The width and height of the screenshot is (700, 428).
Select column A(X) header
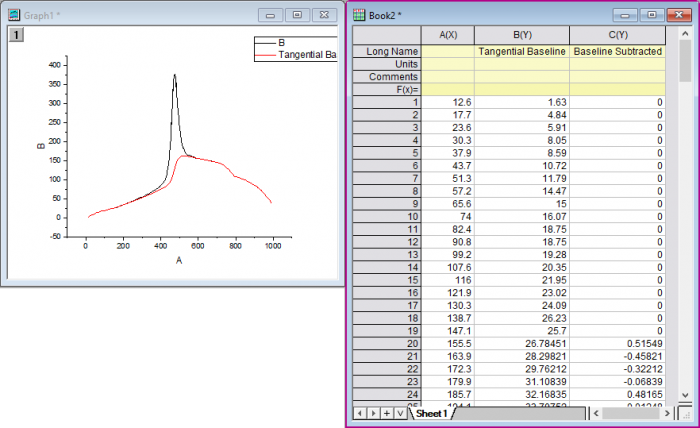point(449,35)
